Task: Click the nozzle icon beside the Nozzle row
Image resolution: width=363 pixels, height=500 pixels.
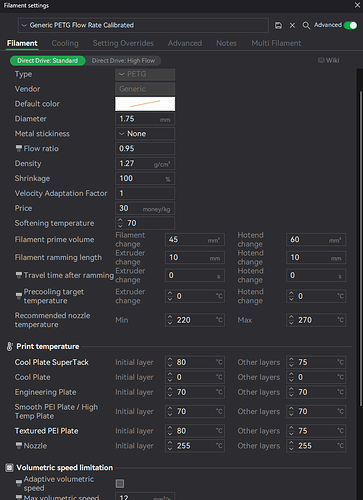Action: click(19, 445)
